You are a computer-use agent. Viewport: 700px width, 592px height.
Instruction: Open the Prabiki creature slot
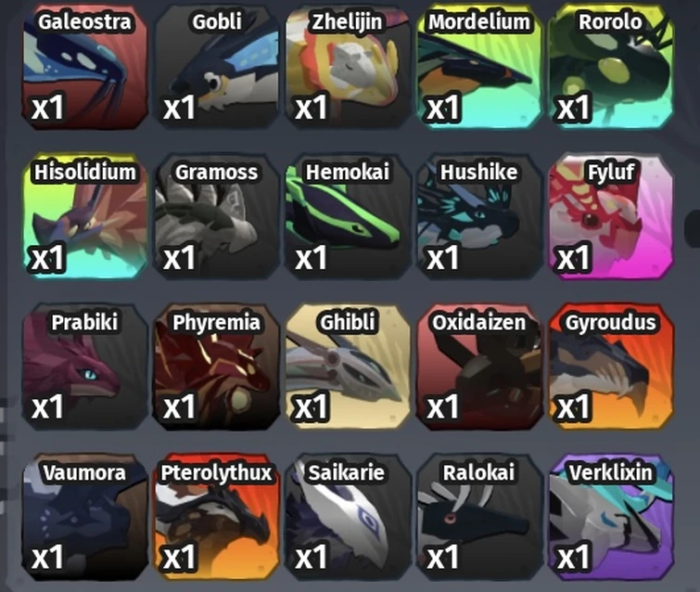pyautogui.click(x=84, y=367)
